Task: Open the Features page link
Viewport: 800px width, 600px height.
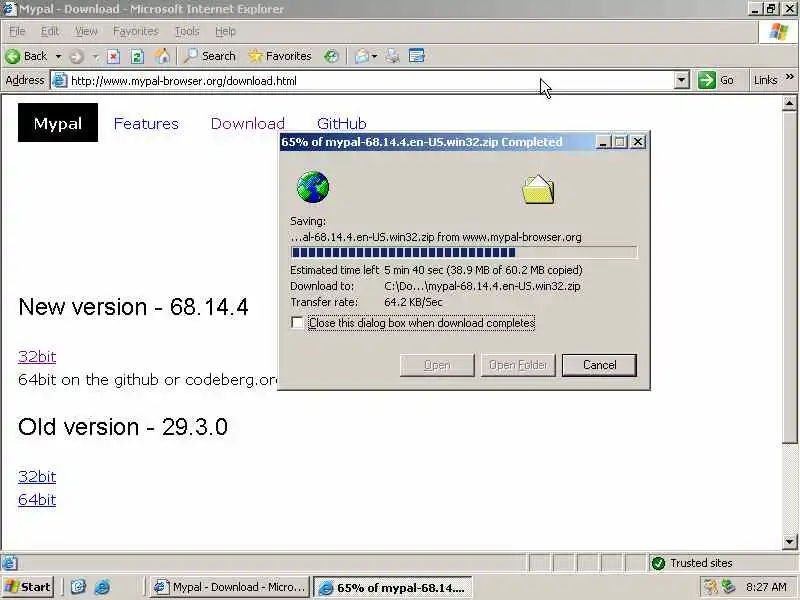Action: [x=146, y=123]
